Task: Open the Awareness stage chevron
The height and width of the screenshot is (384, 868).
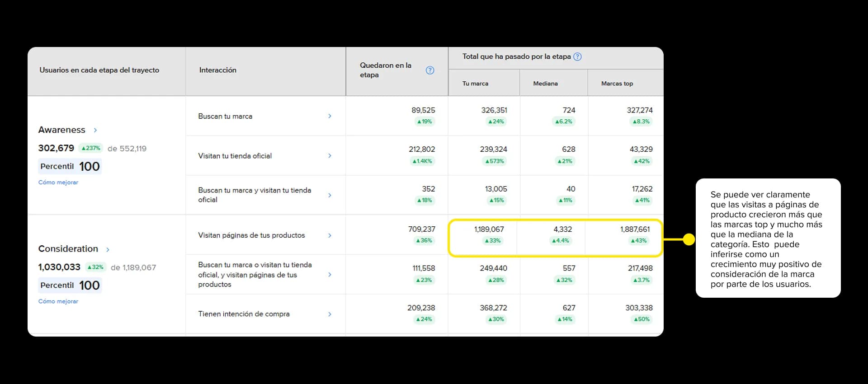Action: 95,130
